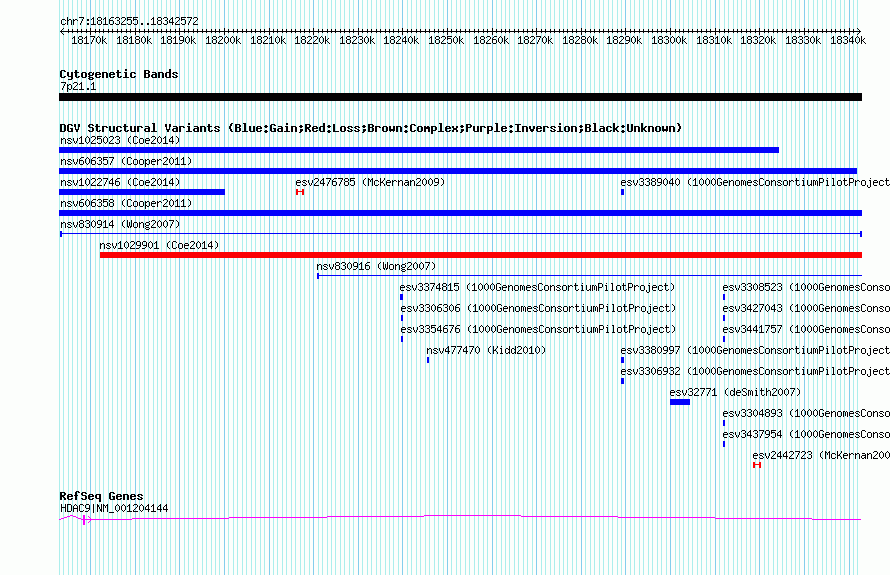Click the black 7p21.1 cytogenetic band bar

click(x=460, y=97)
